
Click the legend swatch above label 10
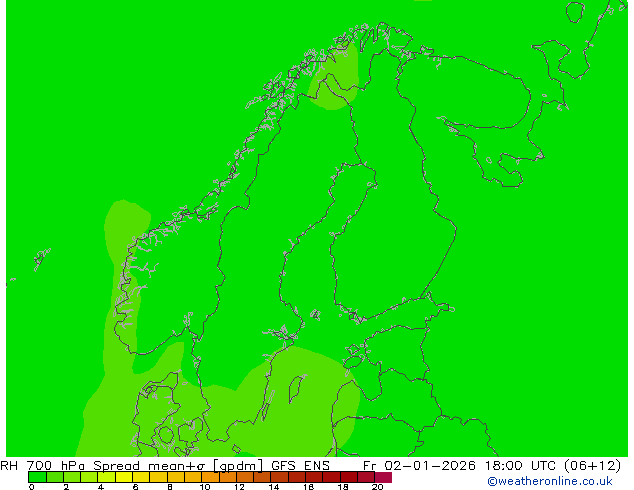(x=210, y=477)
